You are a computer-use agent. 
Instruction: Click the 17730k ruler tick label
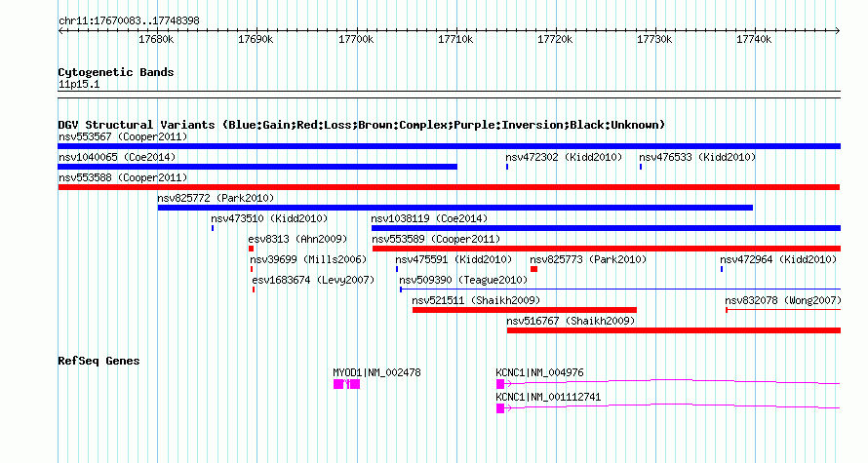654,40
